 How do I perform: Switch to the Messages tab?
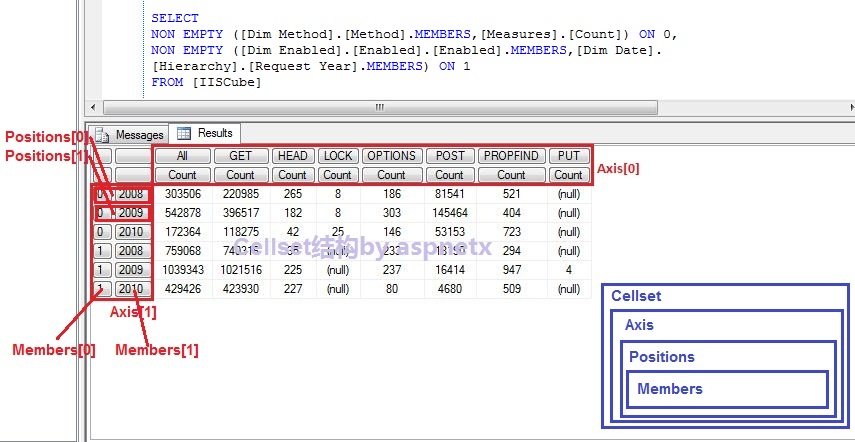[130, 134]
